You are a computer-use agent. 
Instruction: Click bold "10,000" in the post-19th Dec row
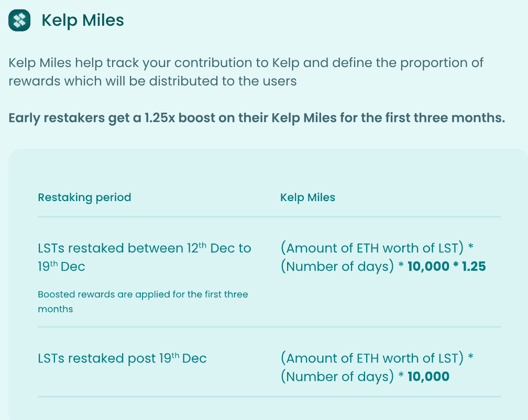(428, 377)
